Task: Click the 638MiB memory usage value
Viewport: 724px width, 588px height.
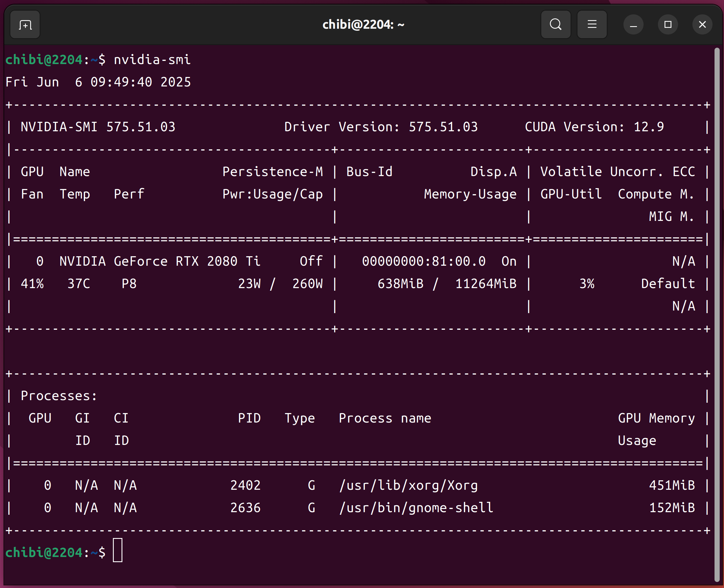Action: (400, 284)
